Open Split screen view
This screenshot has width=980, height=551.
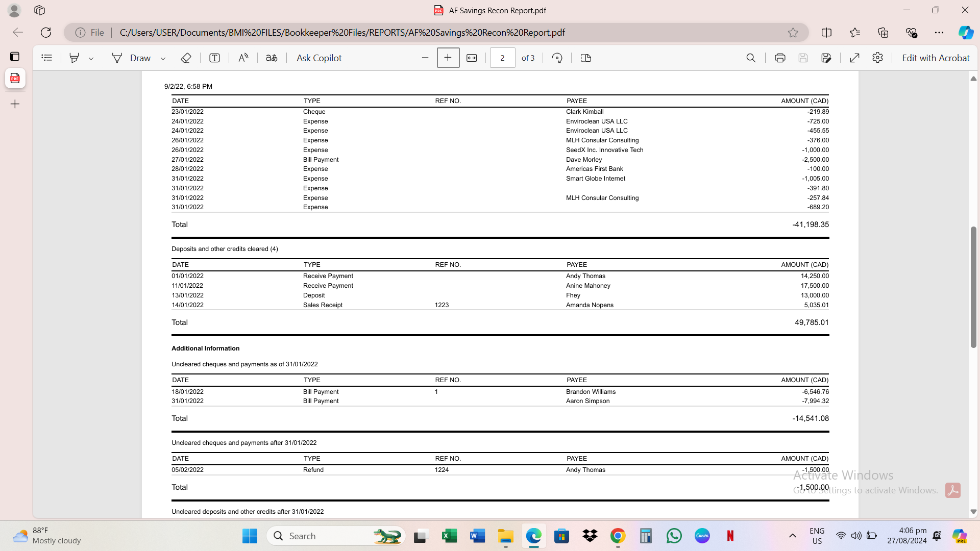pos(826,33)
